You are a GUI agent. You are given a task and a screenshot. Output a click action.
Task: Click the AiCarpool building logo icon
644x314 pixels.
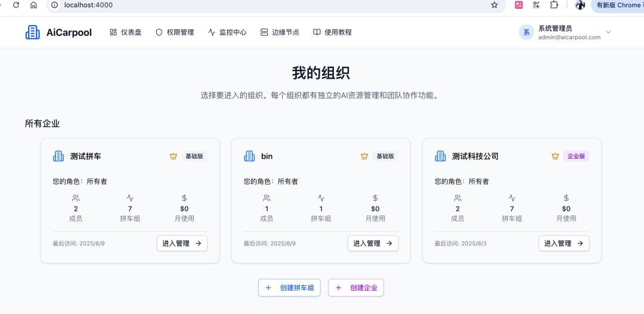click(32, 32)
